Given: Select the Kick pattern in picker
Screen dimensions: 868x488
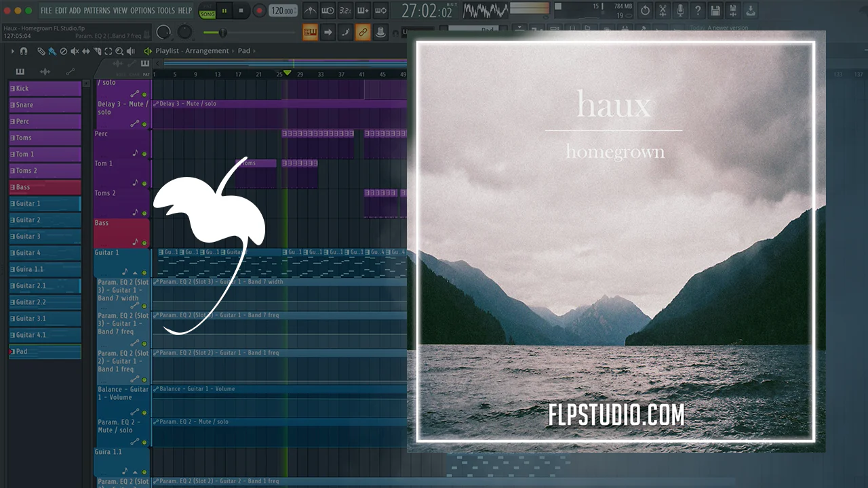Looking at the screenshot, I should 45,88.
